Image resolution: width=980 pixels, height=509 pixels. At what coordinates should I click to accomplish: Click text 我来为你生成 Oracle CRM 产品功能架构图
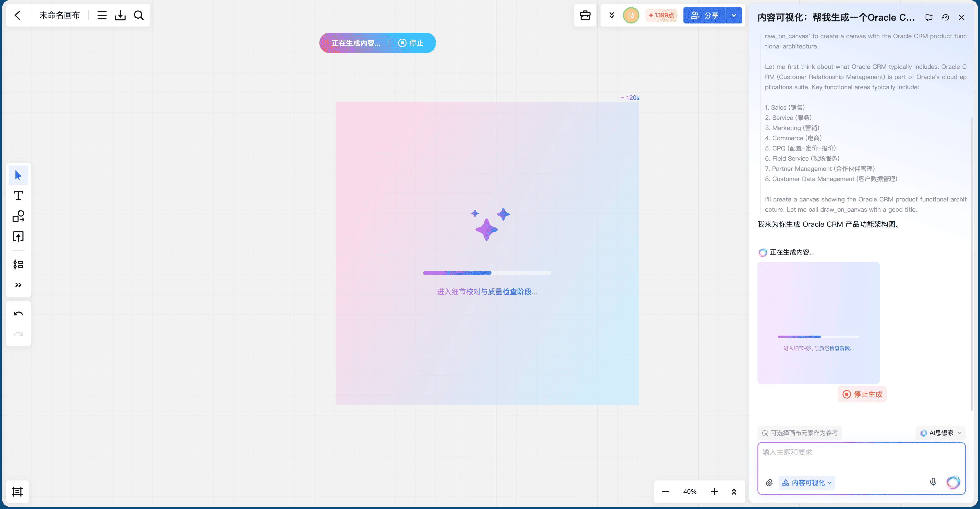[x=829, y=224]
